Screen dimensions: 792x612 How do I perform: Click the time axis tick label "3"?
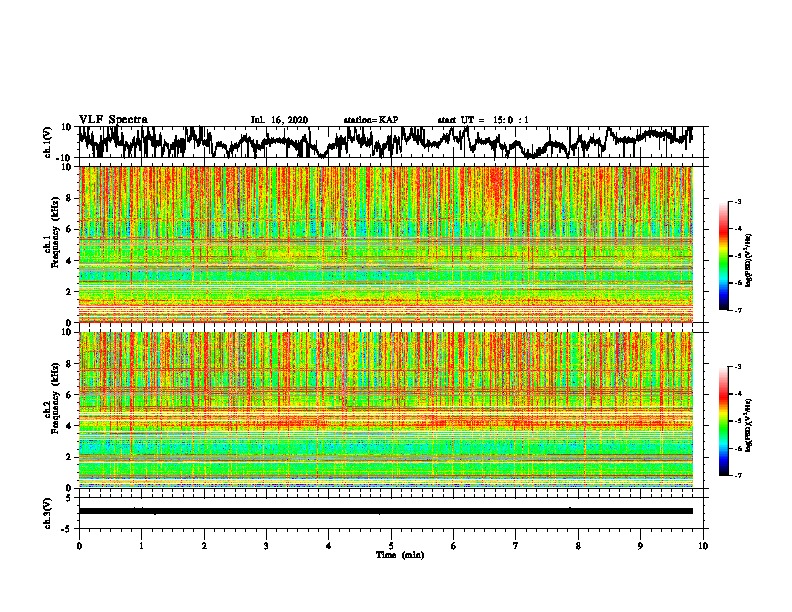click(266, 546)
